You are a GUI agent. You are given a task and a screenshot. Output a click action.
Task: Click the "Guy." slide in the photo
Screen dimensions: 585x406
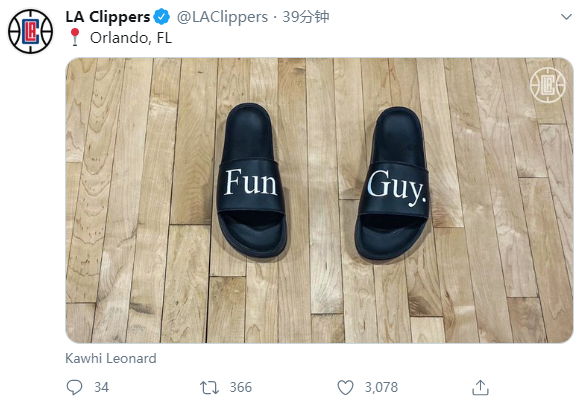(392, 184)
